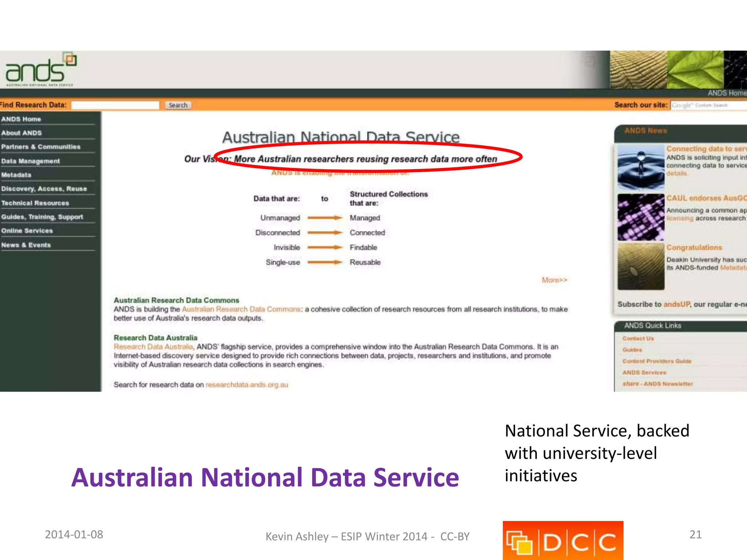Screen dimensions: 747x560
Task: Click the slide date 2014-01-08
Action: pos(74,534)
